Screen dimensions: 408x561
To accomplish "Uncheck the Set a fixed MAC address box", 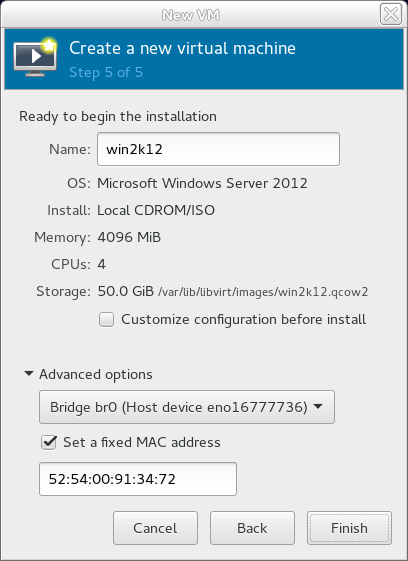I will pyautogui.click(x=49, y=442).
